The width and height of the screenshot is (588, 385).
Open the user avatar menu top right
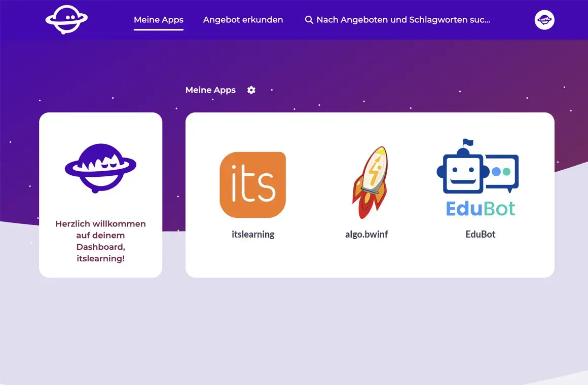coord(544,20)
